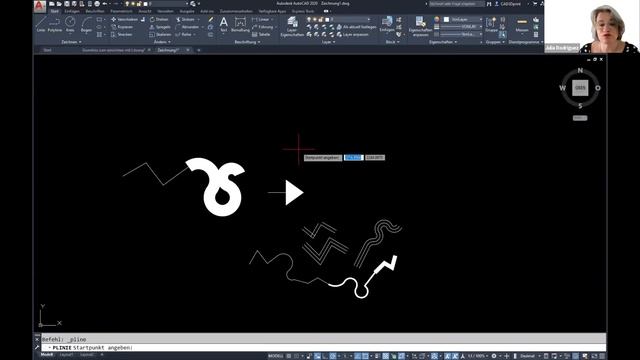Viewport: 640px width, 360px height.
Task: Click the white VonLayer color swatch
Action: coord(446,19)
